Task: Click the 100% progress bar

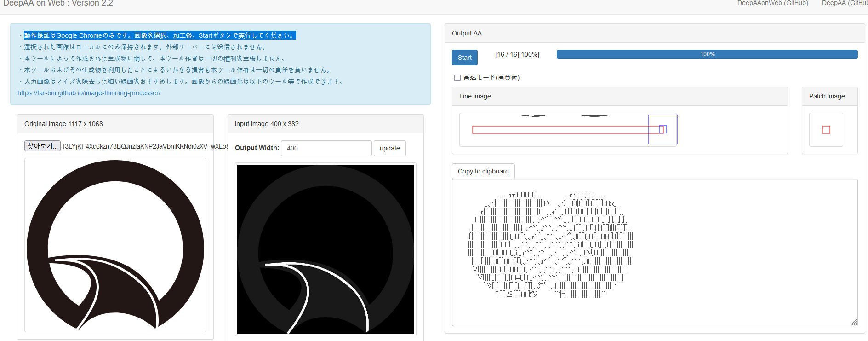Action: coord(707,54)
